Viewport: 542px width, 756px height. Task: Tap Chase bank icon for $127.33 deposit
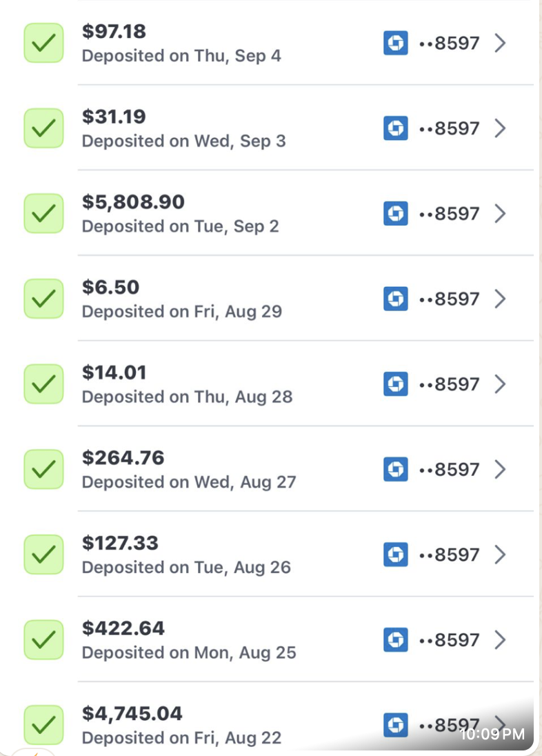[395, 555]
